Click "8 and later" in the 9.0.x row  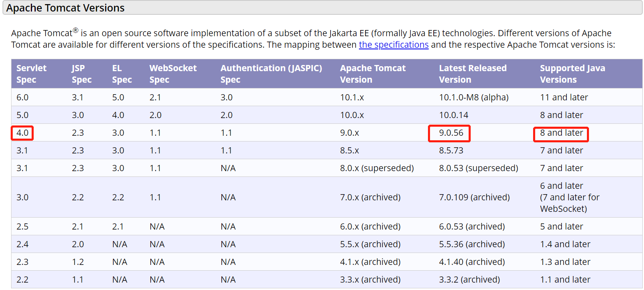point(561,133)
